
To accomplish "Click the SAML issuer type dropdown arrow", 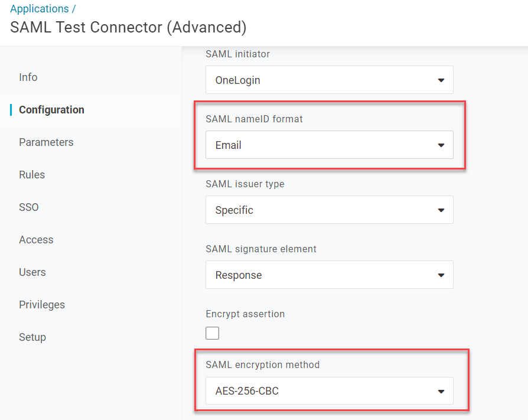I will (441, 210).
